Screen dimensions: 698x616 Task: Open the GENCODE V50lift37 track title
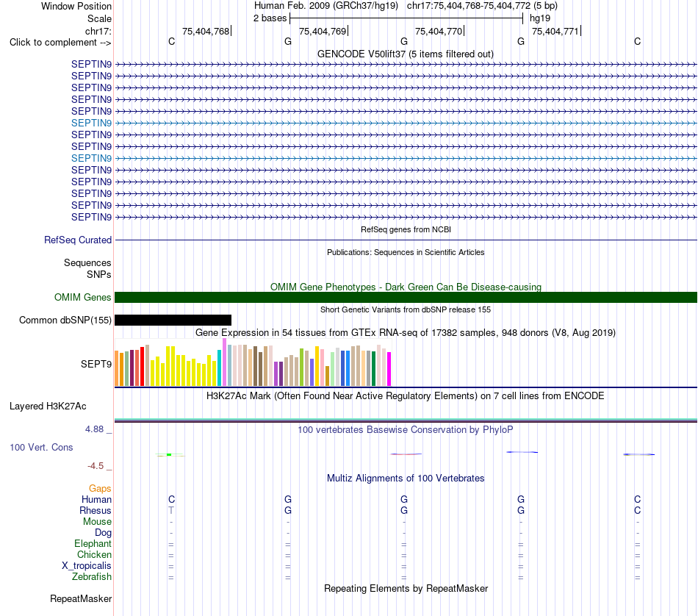coord(406,54)
